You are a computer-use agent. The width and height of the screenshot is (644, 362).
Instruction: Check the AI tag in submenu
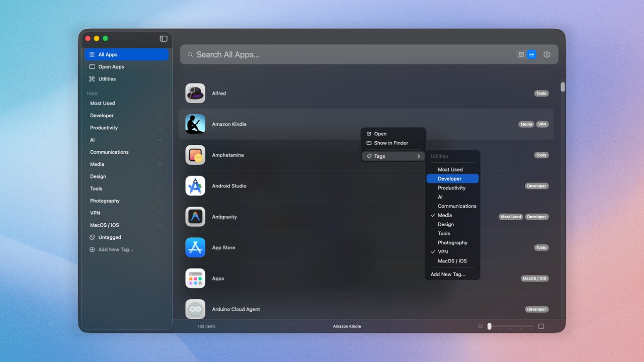pyautogui.click(x=452, y=197)
